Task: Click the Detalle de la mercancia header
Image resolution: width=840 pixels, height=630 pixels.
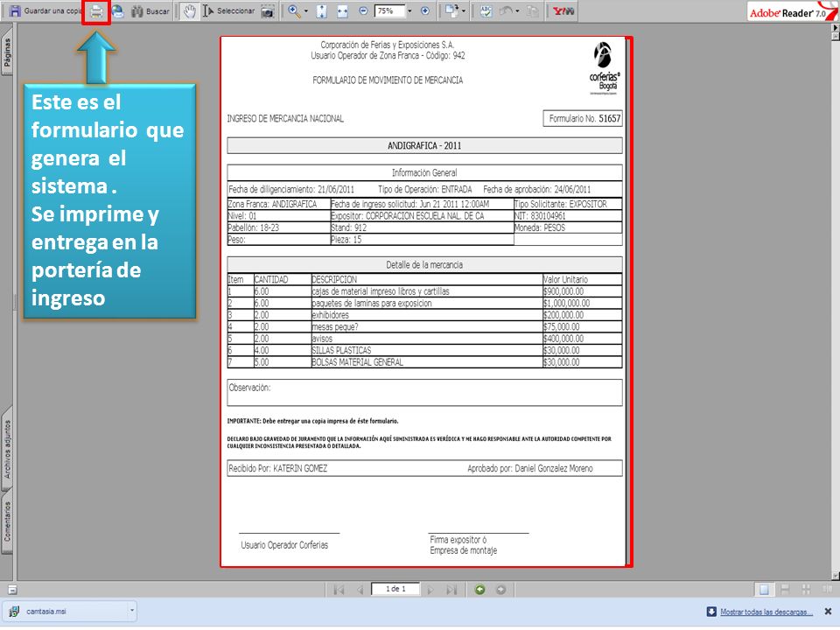Action: (424, 264)
